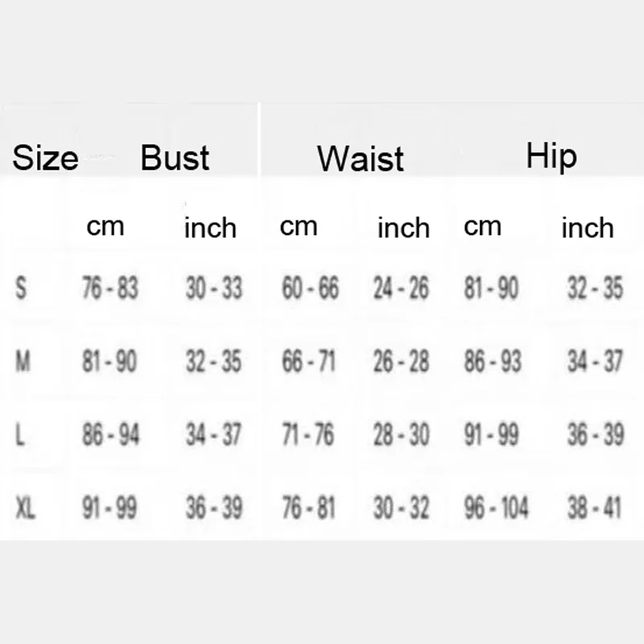The width and height of the screenshot is (644, 644).
Task: Click size XL waist value 30 - 32 inch
Action: (x=401, y=508)
